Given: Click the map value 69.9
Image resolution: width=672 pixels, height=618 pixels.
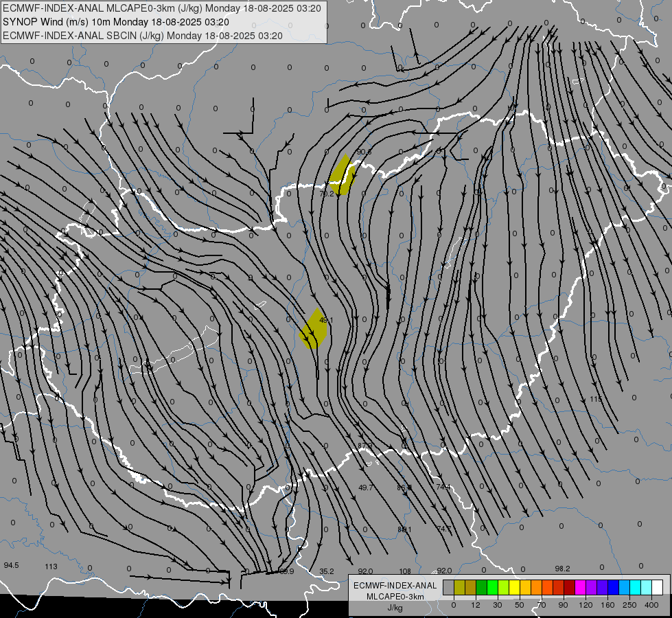Looking at the screenshot, I should [x=287, y=571].
